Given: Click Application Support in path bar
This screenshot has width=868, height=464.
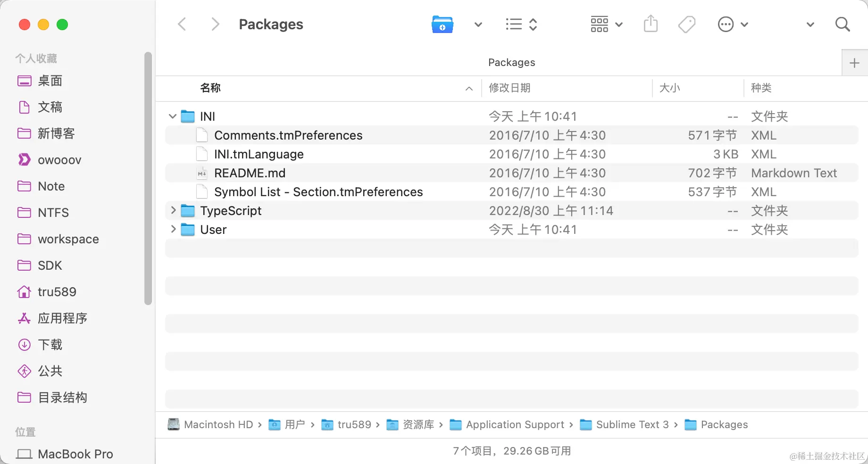Looking at the screenshot, I should click(x=507, y=424).
